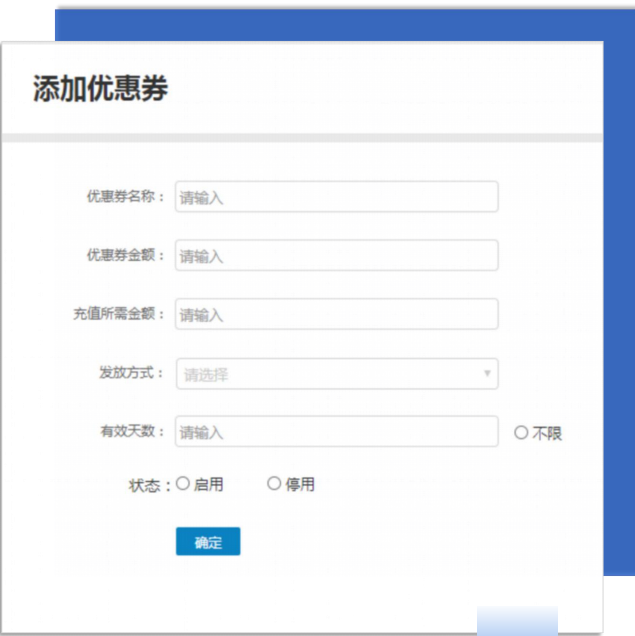Screen dimensions: 635x636
Task: Click the 发放方式 label
Action: click(x=131, y=373)
